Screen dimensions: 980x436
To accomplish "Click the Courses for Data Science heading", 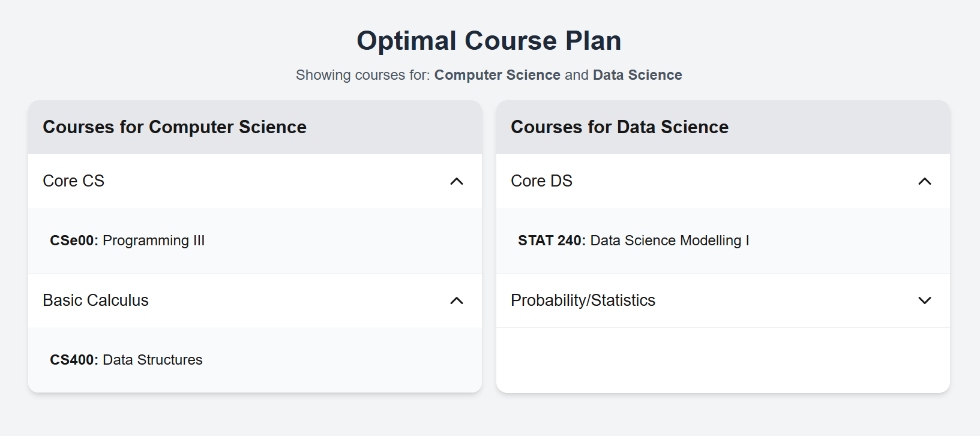I will [619, 127].
